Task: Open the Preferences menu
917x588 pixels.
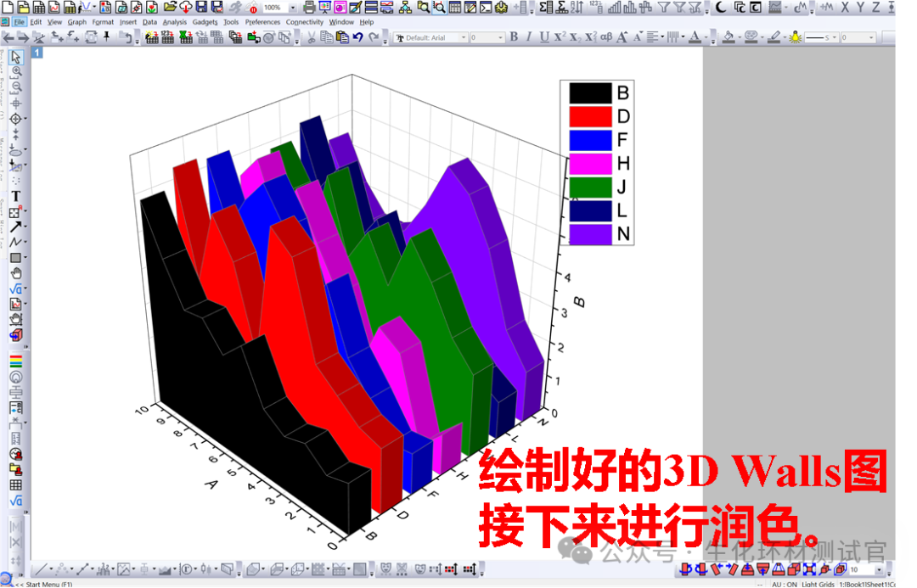Action: click(262, 22)
